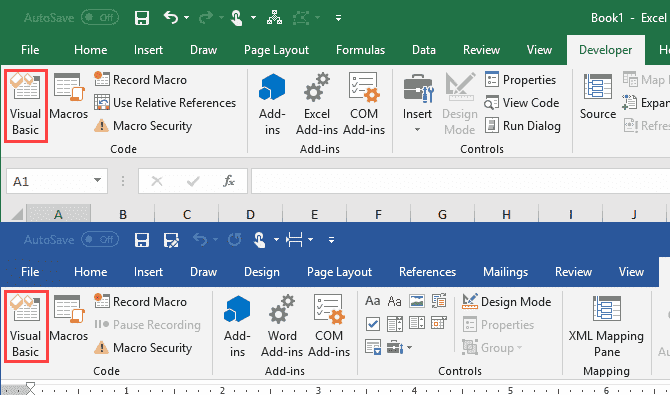Click Undo arrow in Excel quick access toolbar

click(x=171, y=18)
